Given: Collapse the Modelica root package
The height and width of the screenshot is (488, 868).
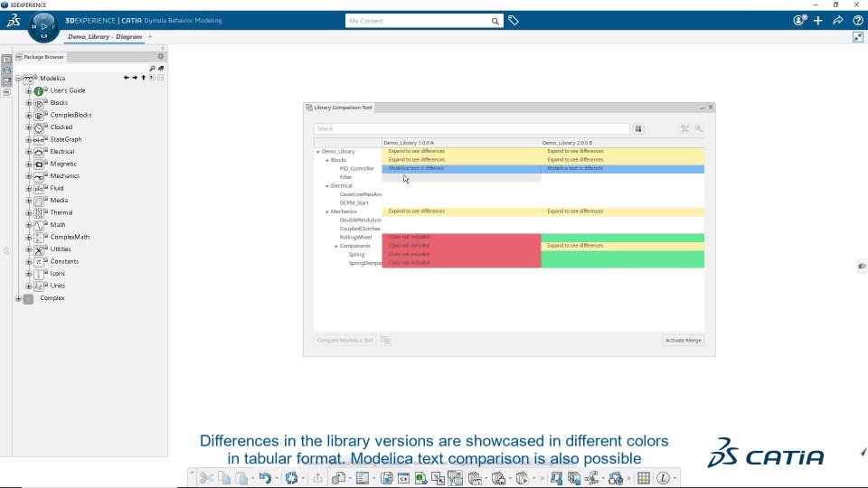Looking at the screenshot, I should (x=18, y=79).
